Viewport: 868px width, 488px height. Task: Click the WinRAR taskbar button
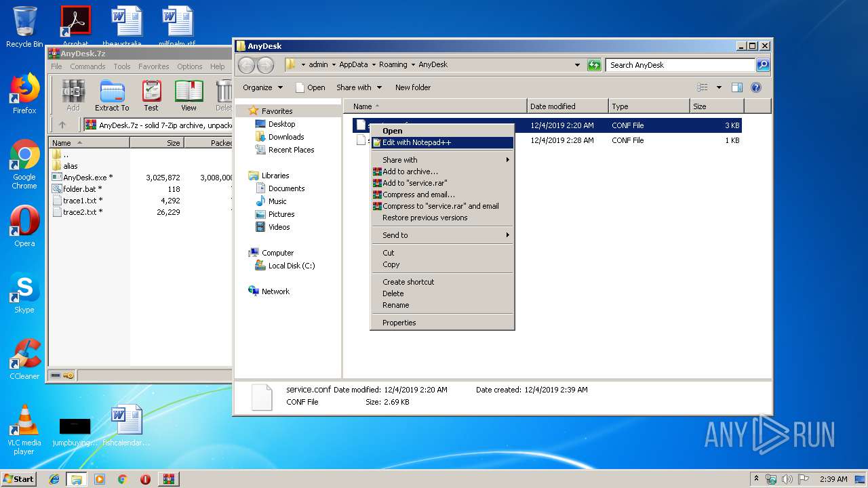click(x=169, y=479)
